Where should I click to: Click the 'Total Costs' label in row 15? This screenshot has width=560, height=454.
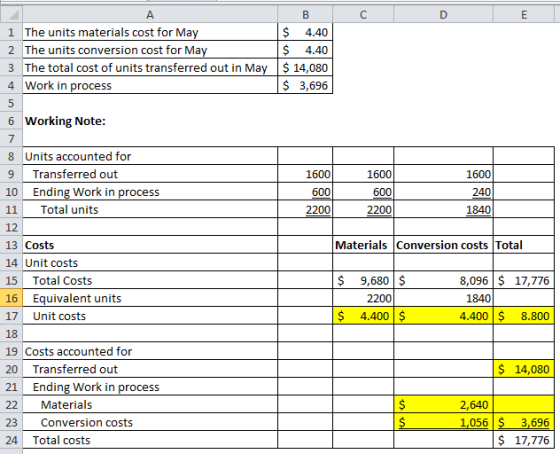(150, 280)
